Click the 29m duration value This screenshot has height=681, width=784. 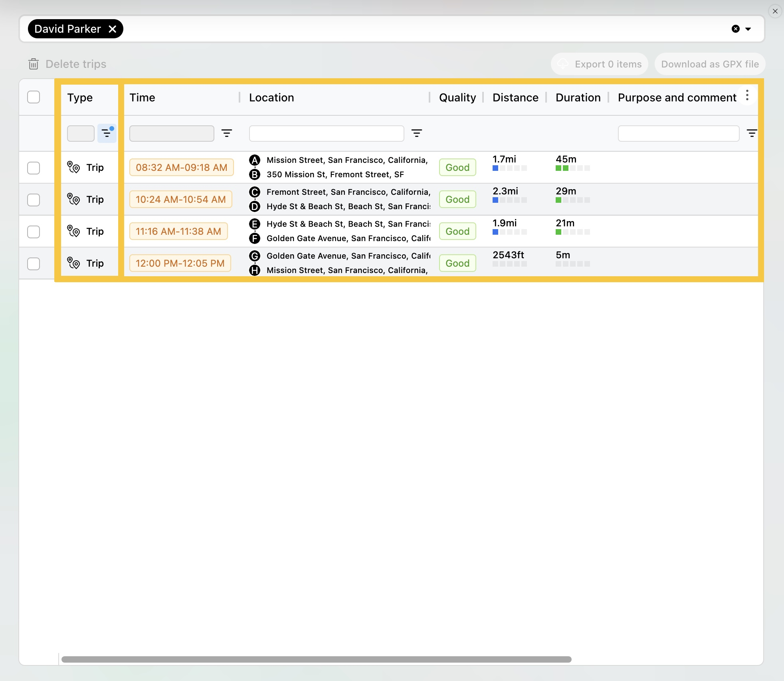coord(566,191)
